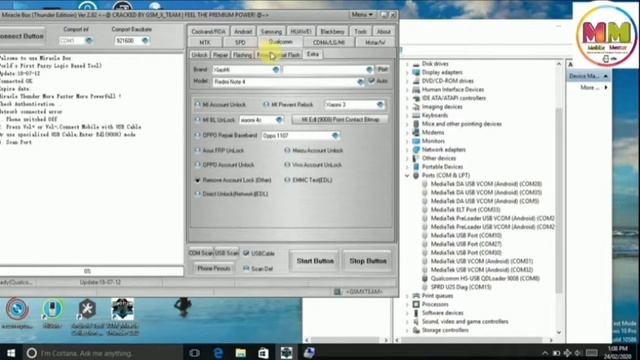Image resolution: width=640 pixels, height=360 pixels.
Task: Show hidden tray icons chevron
Action: pos(545,353)
